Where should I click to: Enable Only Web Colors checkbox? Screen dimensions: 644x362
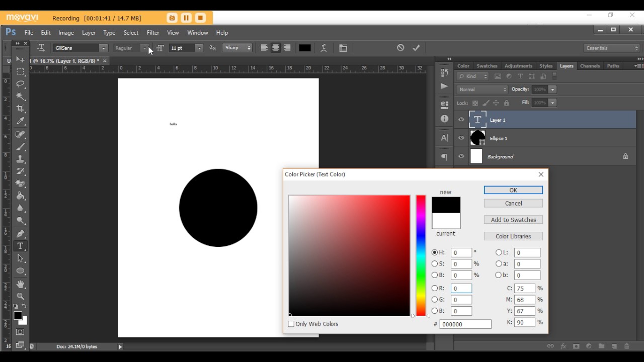(291, 324)
